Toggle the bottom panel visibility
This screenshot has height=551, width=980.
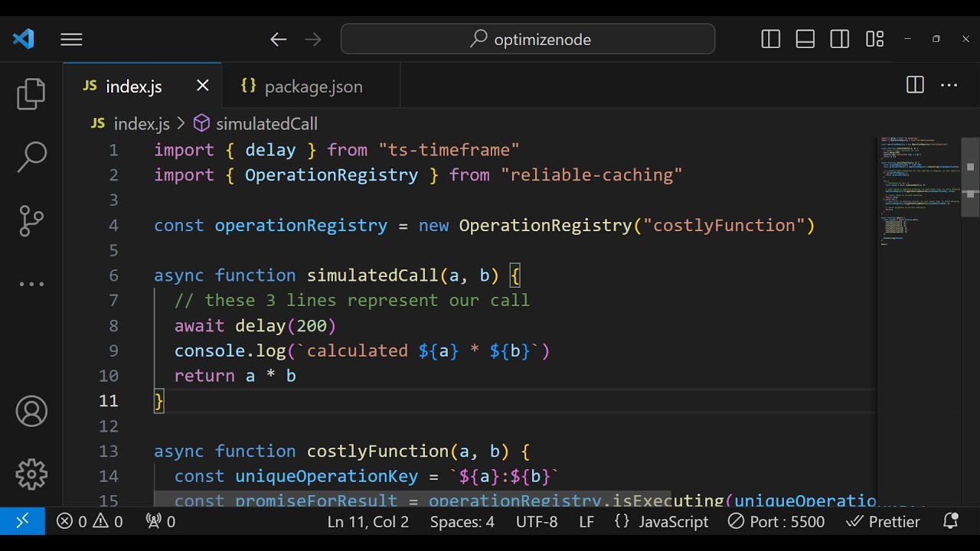[805, 39]
